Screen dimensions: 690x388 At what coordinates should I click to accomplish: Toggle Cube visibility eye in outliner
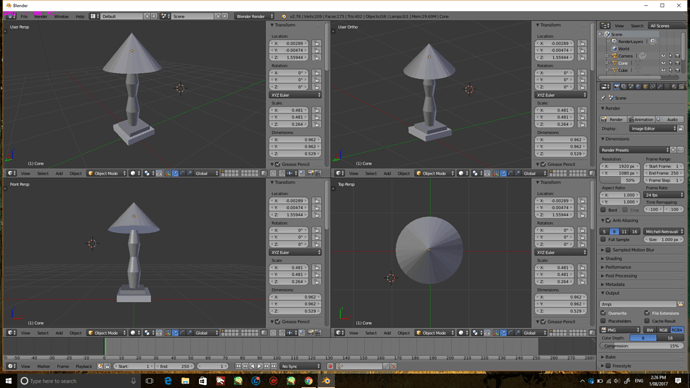pos(663,70)
